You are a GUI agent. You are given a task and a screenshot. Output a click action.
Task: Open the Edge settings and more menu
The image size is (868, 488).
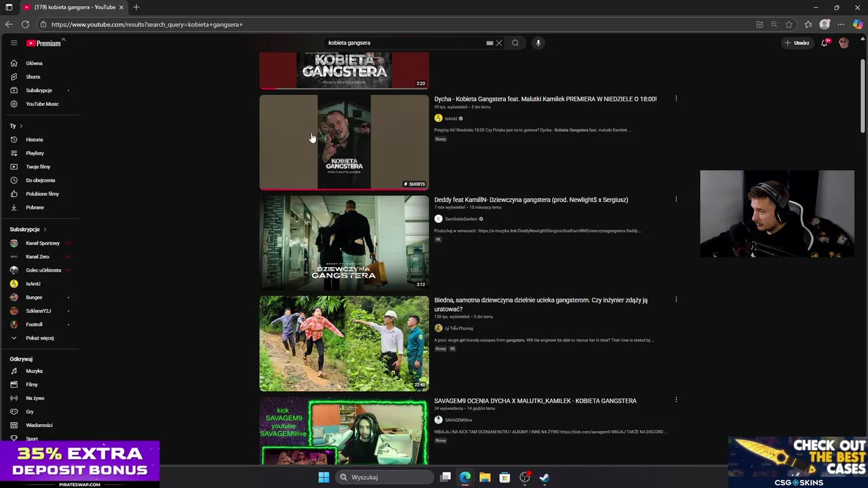click(841, 24)
